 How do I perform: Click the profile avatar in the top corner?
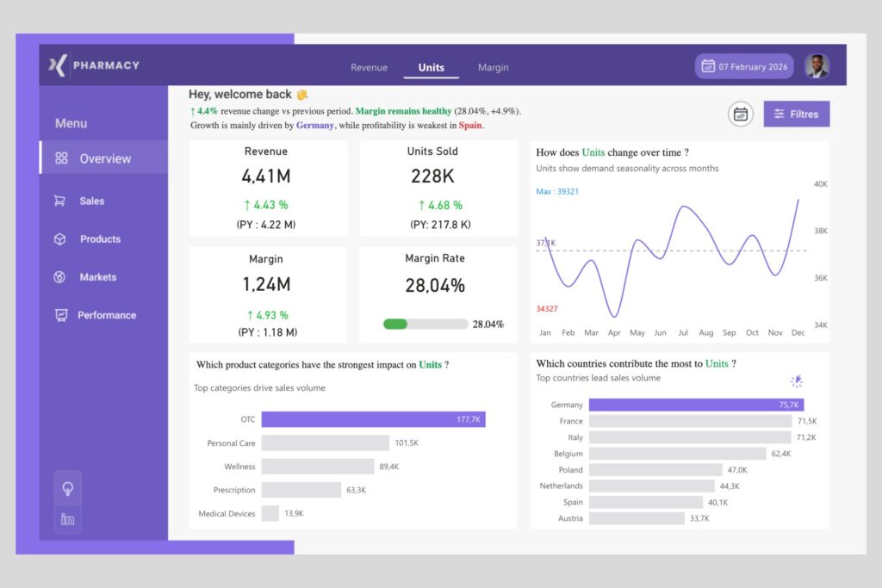click(817, 65)
